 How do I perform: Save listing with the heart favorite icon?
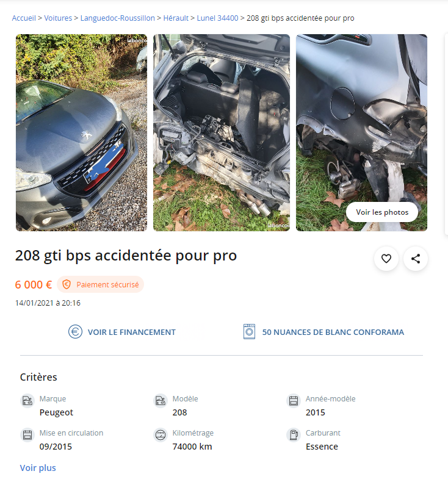pos(386,259)
